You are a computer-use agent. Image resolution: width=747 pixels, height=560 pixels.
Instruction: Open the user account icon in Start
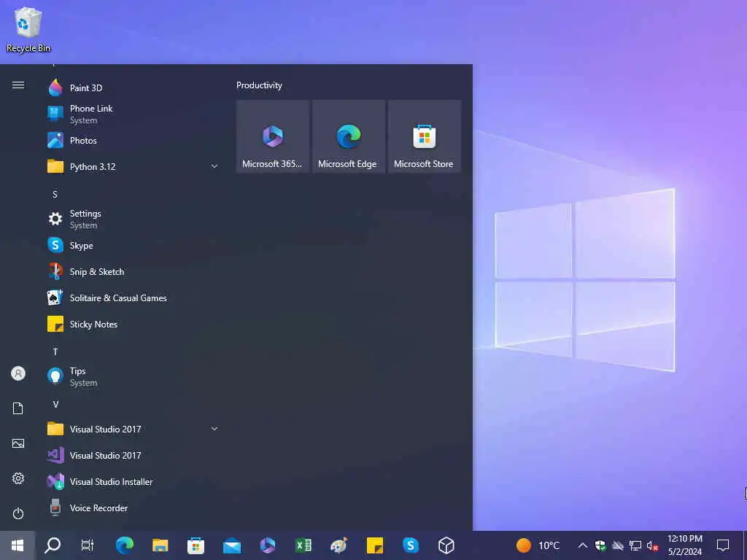(18, 373)
